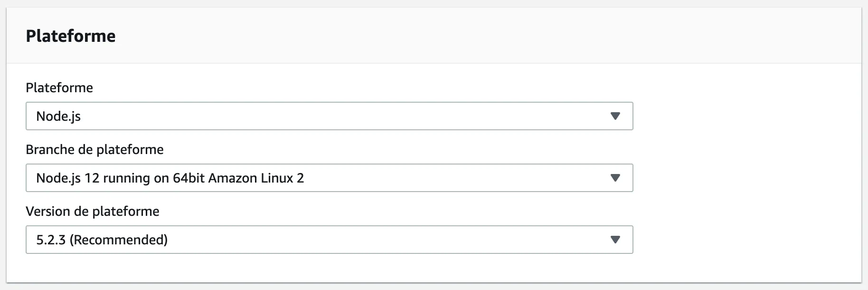Click the word "(Recommended)" in version field
This screenshot has height=290, width=868.
coord(119,240)
